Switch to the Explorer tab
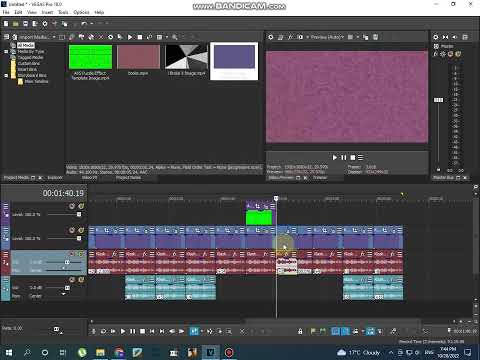The width and height of the screenshot is (480, 360). (x=55, y=178)
